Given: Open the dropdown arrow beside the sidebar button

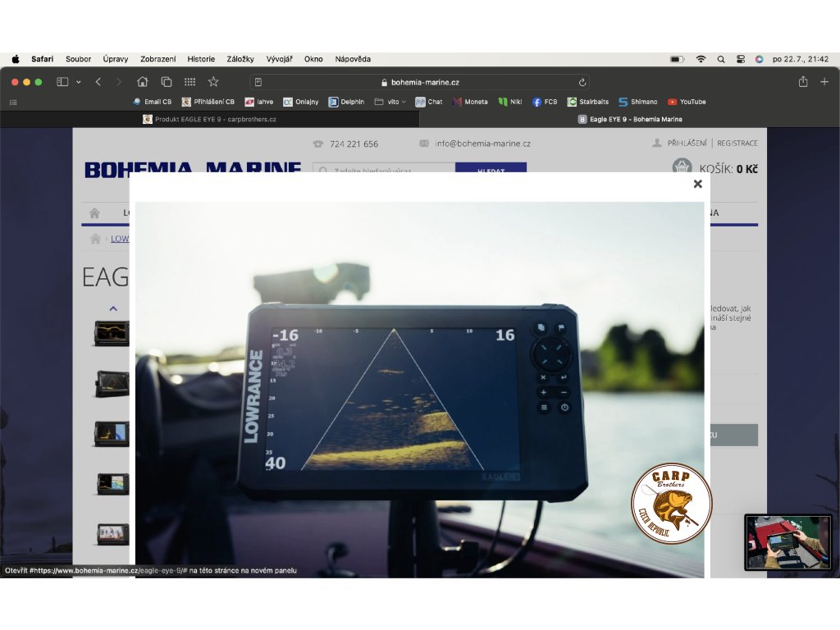Looking at the screenshot, I should (78, 82).
